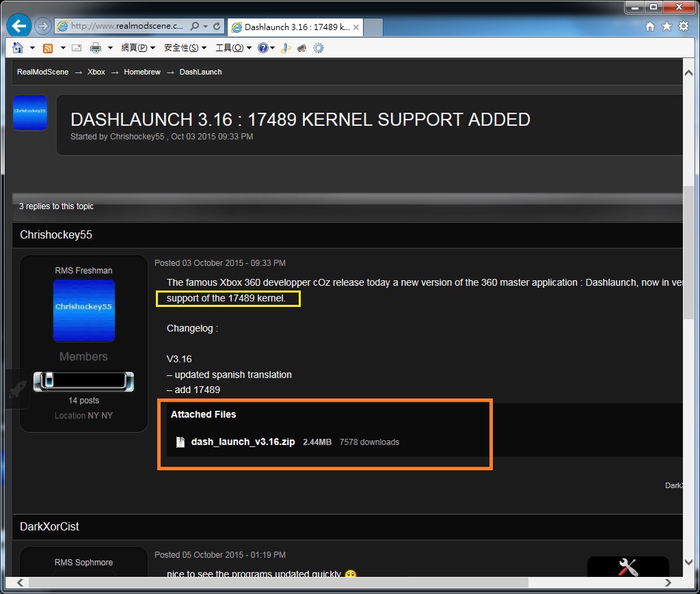Open the 安全性(S) safety menu
700x594 pixels.
pos(185,48)
